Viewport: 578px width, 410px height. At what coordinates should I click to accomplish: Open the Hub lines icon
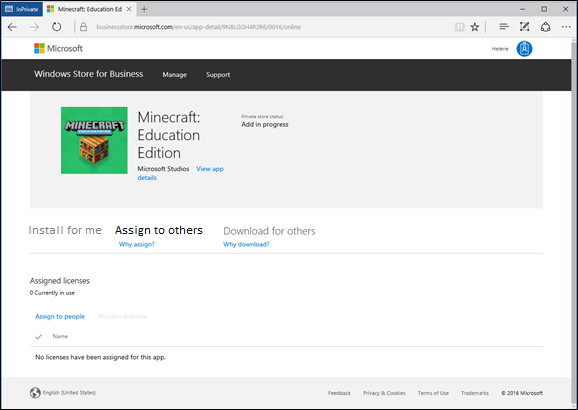coord(504,27)
